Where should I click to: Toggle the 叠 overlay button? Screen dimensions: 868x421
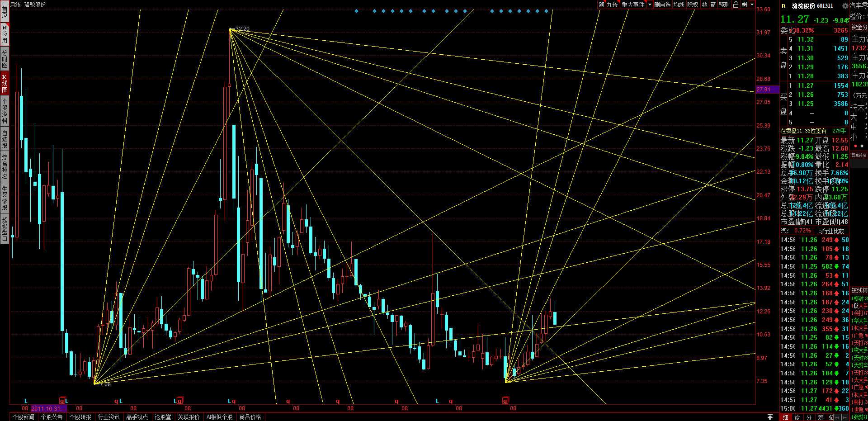click(704, 5)
